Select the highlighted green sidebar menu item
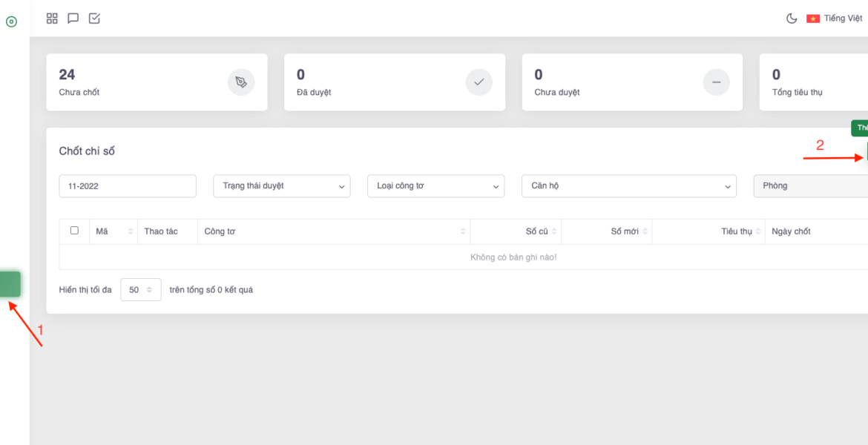The image size is (868, 445). click(x=10, y=284)
